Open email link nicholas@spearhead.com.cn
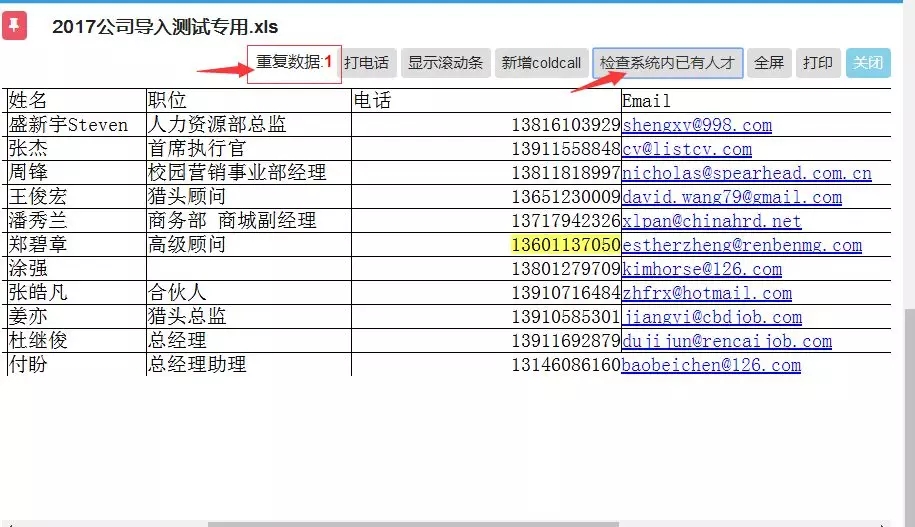This screenshot has width=915, height=527. [x=747, y=173]
